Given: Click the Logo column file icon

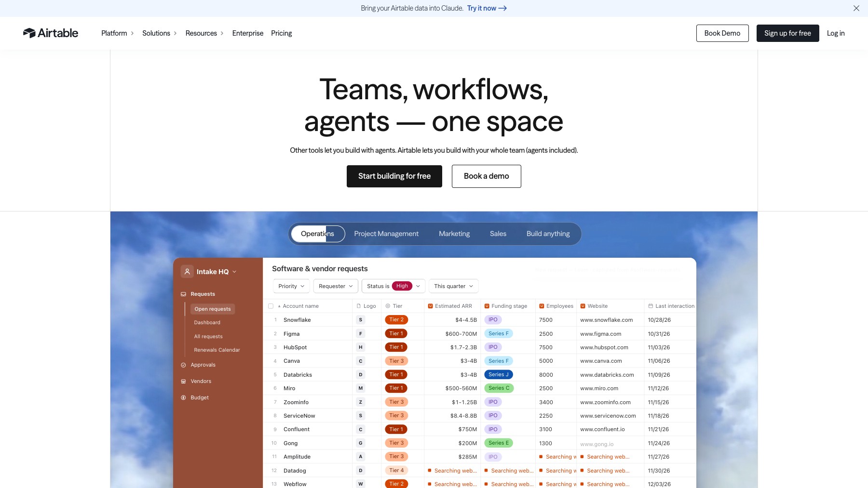Looking at the screenshot, I should 359,306.
